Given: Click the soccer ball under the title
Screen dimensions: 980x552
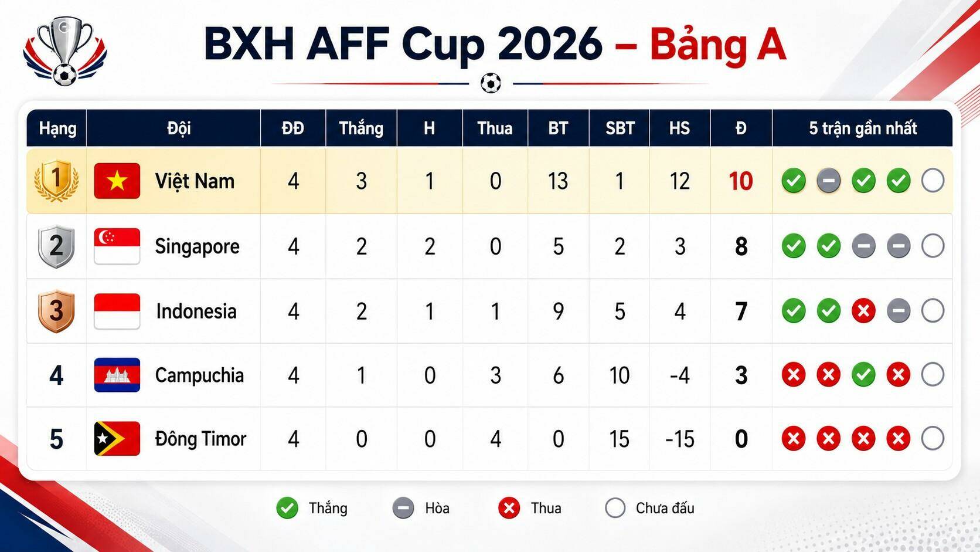Looking at the screenshot, I should click(491, 83).
